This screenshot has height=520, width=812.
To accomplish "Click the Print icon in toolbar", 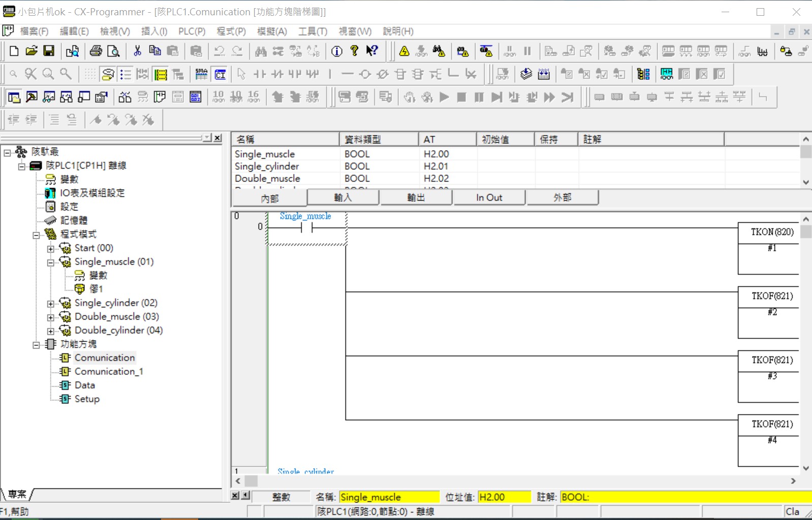I will 96,51.
